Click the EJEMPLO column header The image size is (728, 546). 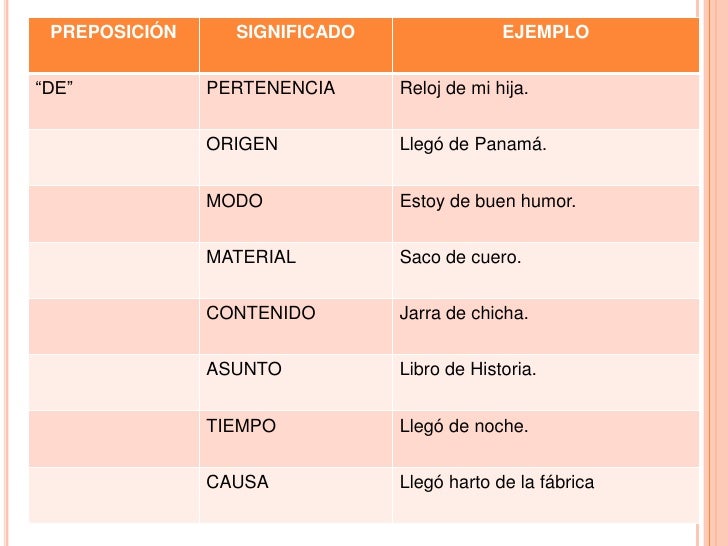546,45
